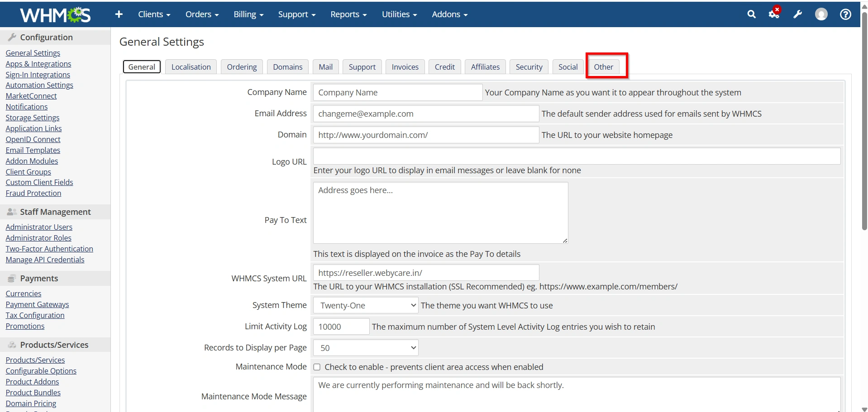Go to Manage API Credentials
The image size is (868, 412).
coord(45,260)
